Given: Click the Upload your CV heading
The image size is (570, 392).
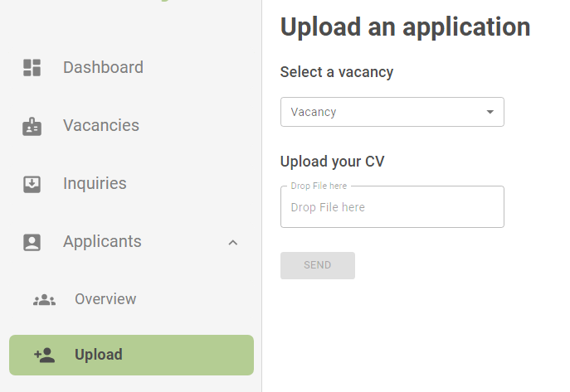Looking at the screenshot, I should [x=332, y=162].
